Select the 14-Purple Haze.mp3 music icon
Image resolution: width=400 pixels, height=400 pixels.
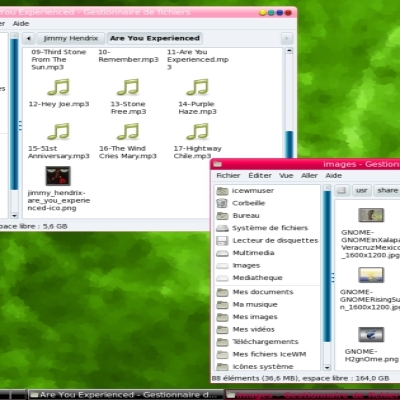click(197, 87)
